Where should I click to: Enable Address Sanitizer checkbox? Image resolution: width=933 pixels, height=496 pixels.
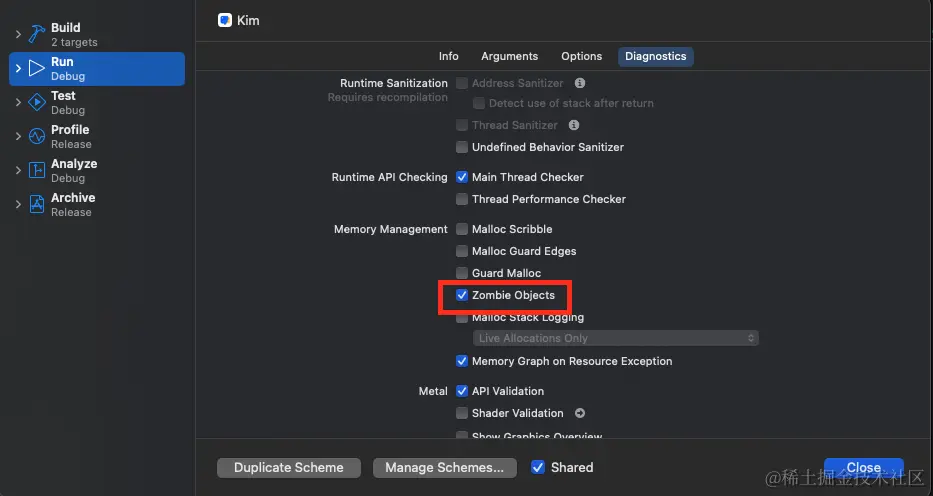click(x=462, y=83)
